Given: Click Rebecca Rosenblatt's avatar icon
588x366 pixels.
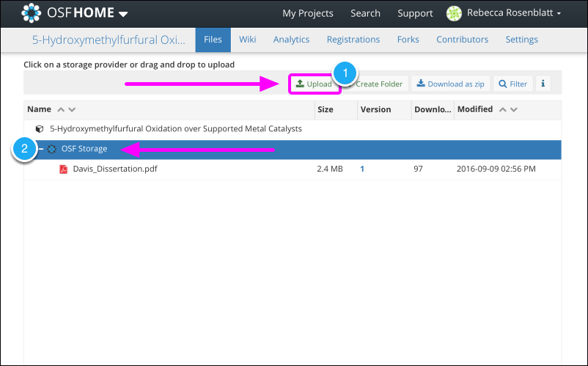Looking at the screenshot, I should pos(454,13).
